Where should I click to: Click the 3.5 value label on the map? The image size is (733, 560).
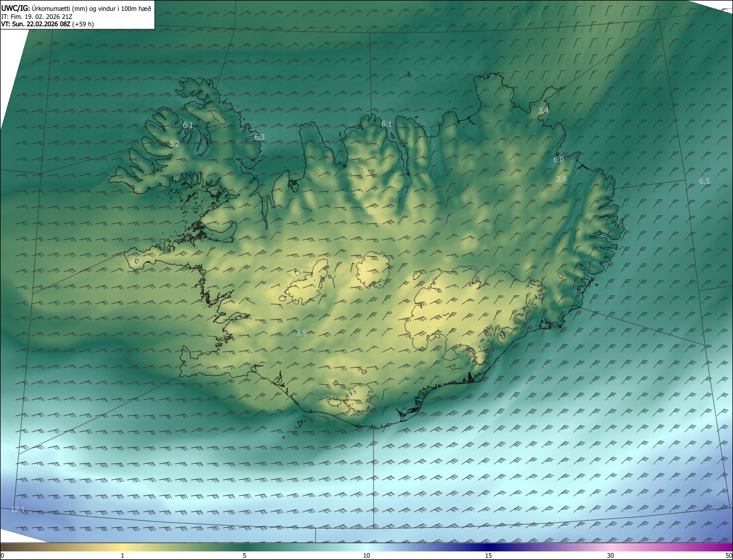pyautogui.click(x=301, y=333)
